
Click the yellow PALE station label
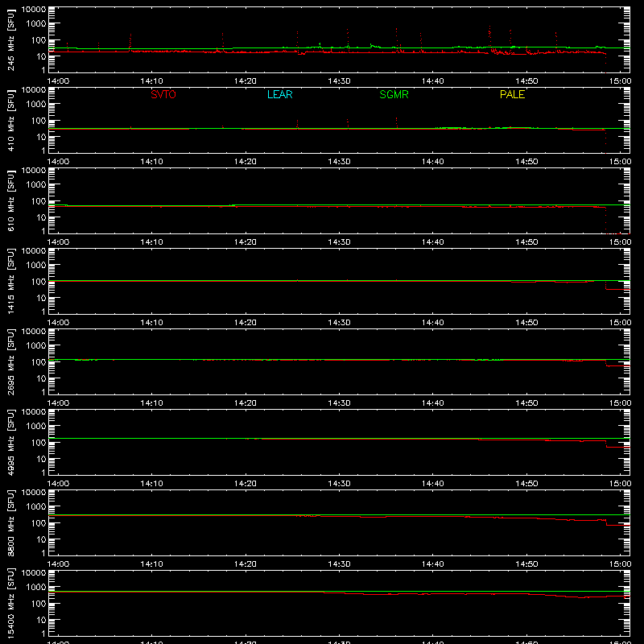pyautogui.click(x=512, y=94)
